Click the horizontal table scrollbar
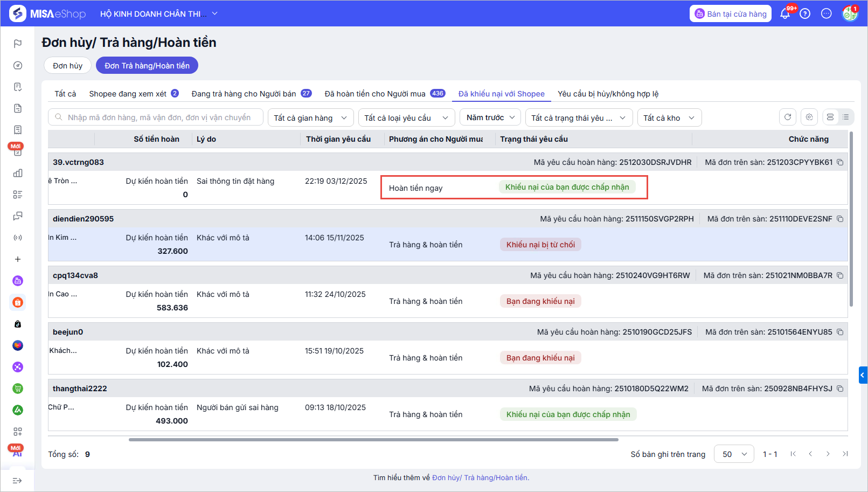Viewport: 868px width, 492px height. point(373,440)
